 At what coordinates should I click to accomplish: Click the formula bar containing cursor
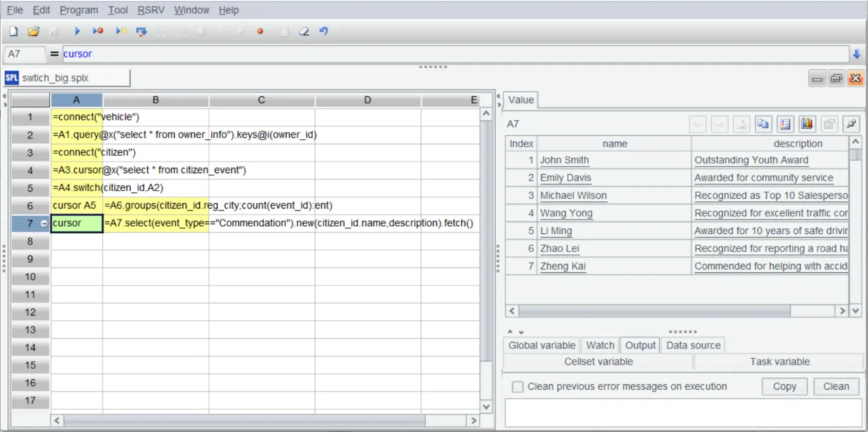(x=456, y=54)
